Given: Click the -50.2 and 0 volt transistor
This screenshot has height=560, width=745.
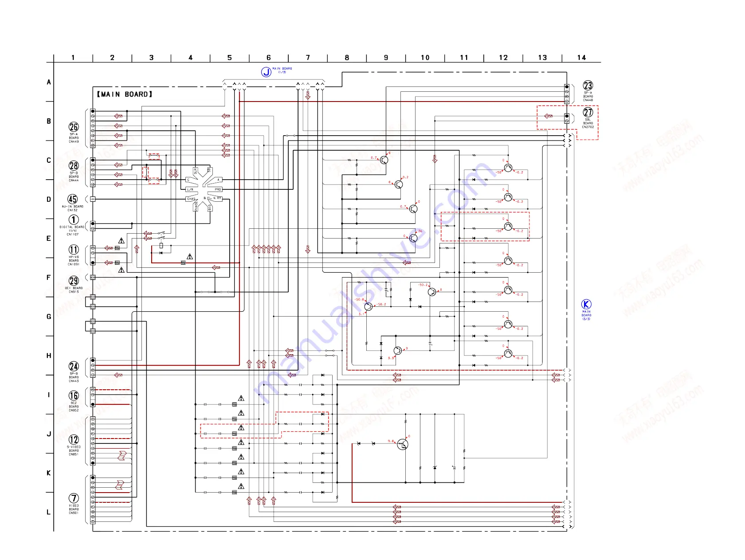Looking at the screenshot, I should click(432, 292).
